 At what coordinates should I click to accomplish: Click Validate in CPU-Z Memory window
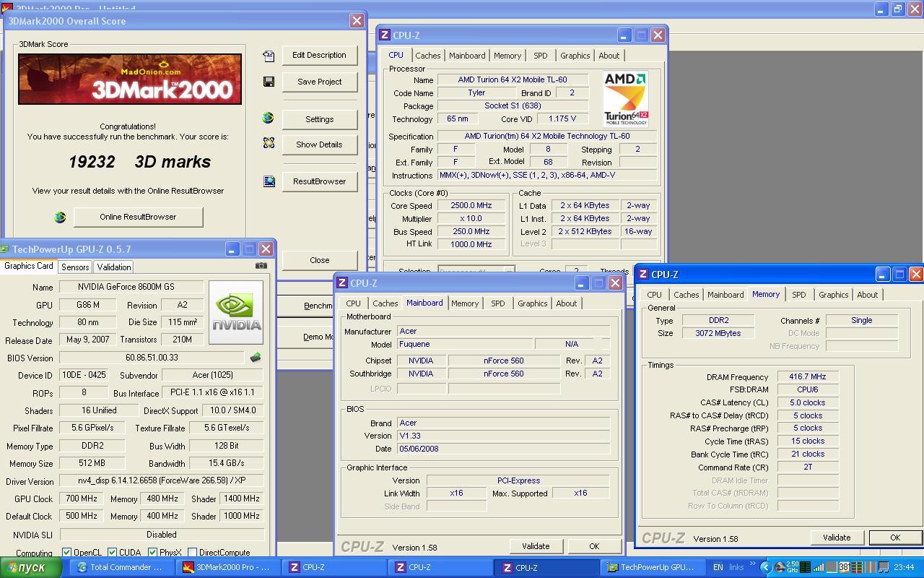(x=837, y=538)
